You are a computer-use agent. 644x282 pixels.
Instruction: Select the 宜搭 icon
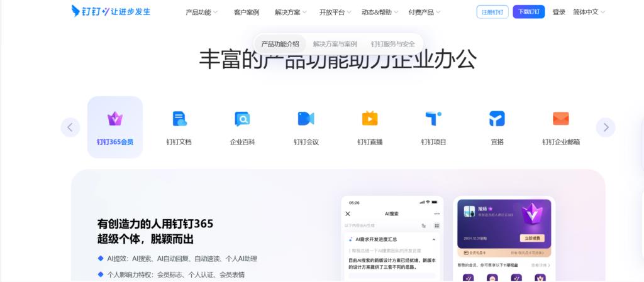497,119
